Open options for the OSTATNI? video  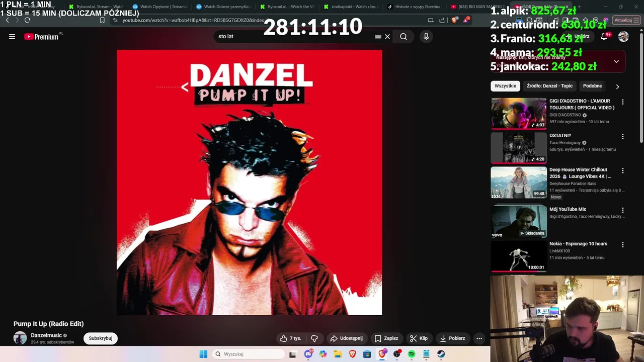point(623,137)
